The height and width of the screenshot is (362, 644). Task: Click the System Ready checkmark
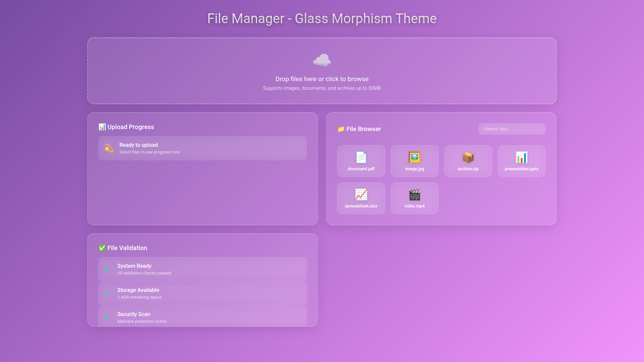click(x=107, y=269)
